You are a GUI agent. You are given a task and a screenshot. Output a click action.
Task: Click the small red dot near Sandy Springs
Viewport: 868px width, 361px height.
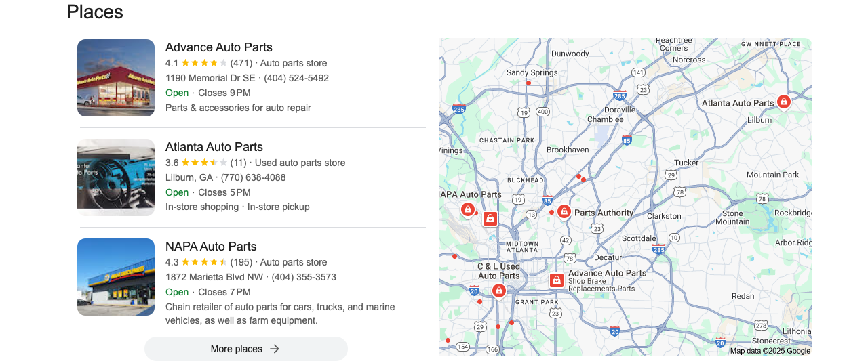point(528,83)
